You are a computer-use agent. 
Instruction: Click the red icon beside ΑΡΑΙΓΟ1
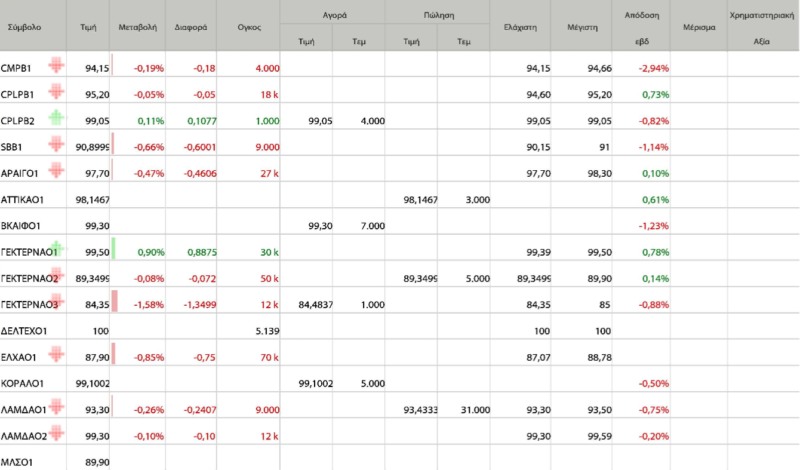56,171
